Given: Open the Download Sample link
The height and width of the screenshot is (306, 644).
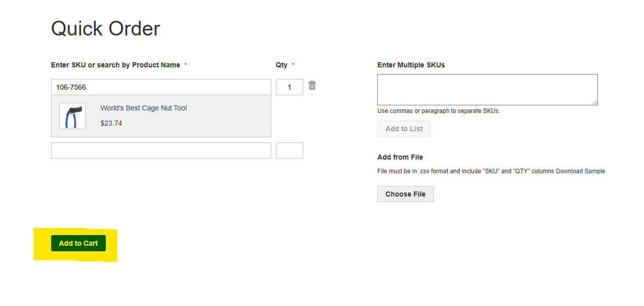Looking at the screenshot, I should pos(580,171).
